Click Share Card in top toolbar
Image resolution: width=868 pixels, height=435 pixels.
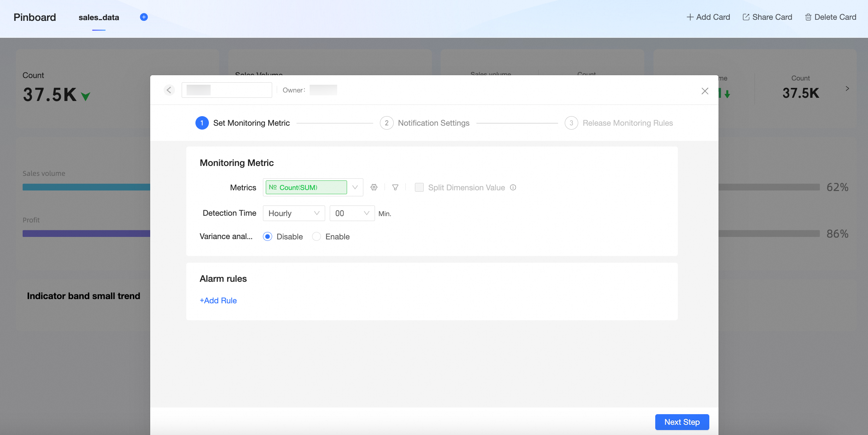click(x=767, y=17)
